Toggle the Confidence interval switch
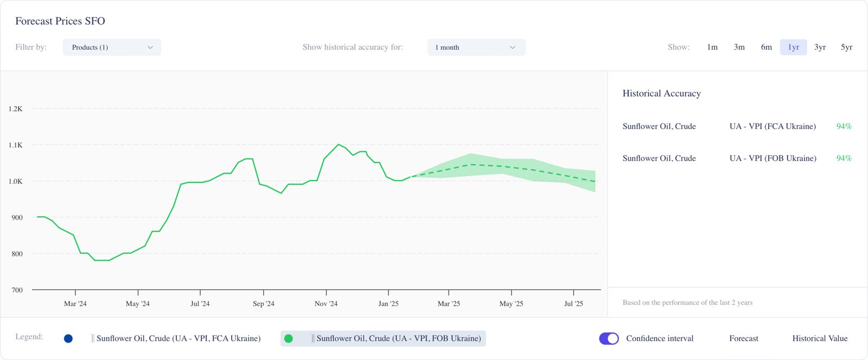 click(609, 338)
